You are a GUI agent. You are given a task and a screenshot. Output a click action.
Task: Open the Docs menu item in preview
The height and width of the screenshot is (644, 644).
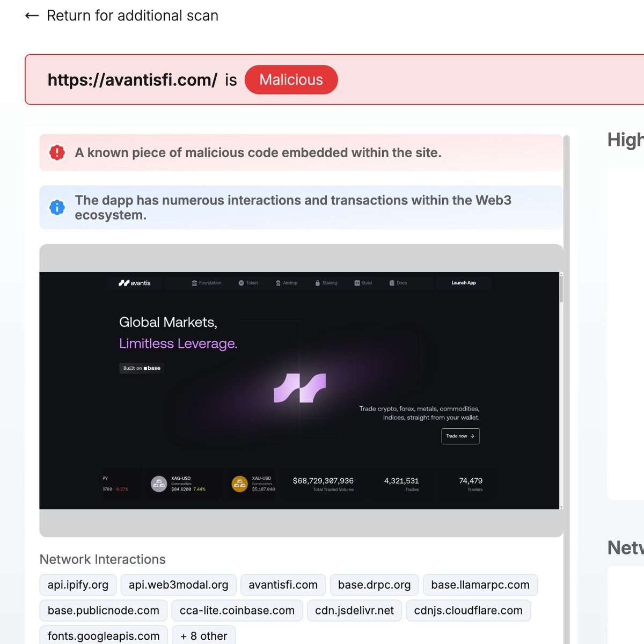click(x=398, y=283)
